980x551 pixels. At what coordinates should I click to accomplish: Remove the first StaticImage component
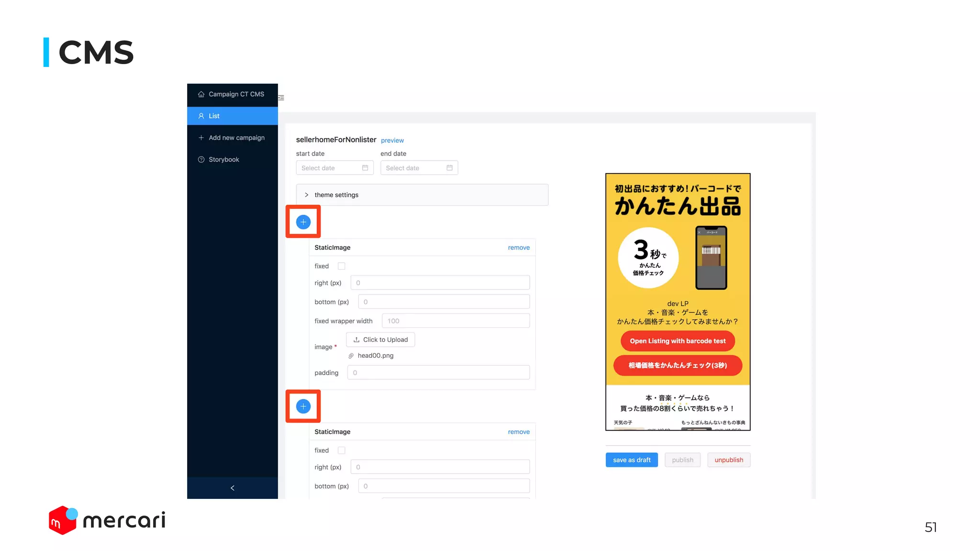pyautogui.click(x=519, y=248)
